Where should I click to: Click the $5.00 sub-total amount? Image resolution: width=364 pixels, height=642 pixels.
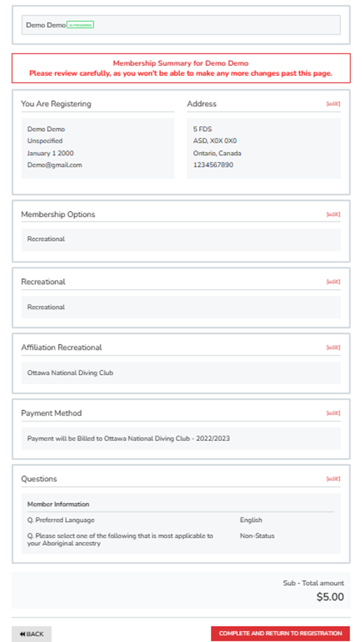(x=330, y=597)
